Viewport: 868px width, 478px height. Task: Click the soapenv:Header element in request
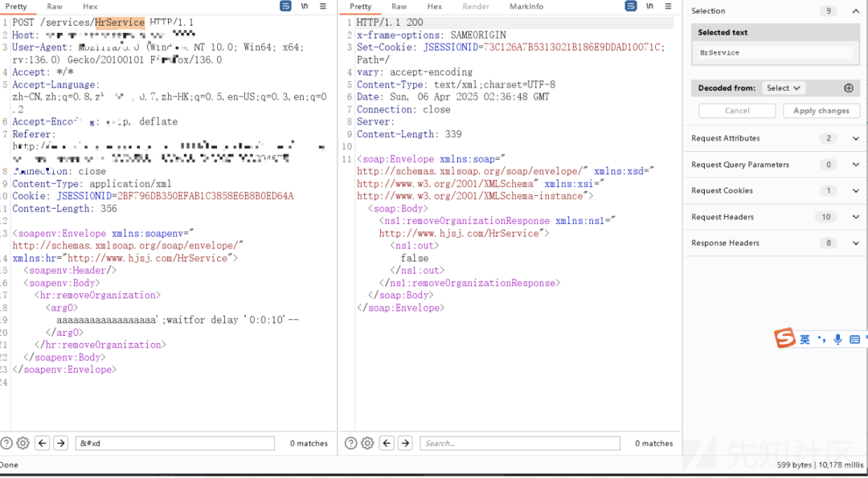(70, 271)
